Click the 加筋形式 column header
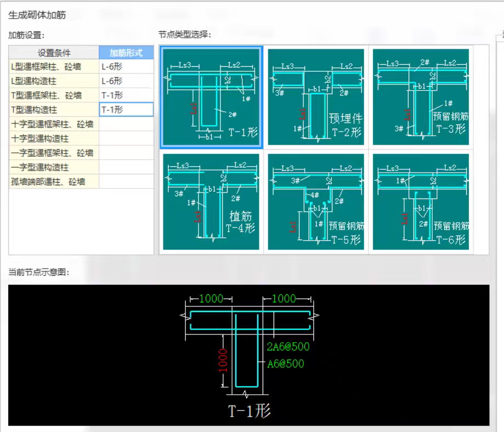The width and height of the screenshot is (504, 432). pos(125,53)
